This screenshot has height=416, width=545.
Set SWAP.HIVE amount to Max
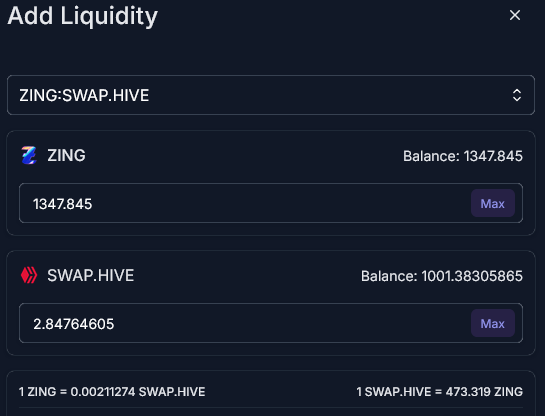click(493, 323)
